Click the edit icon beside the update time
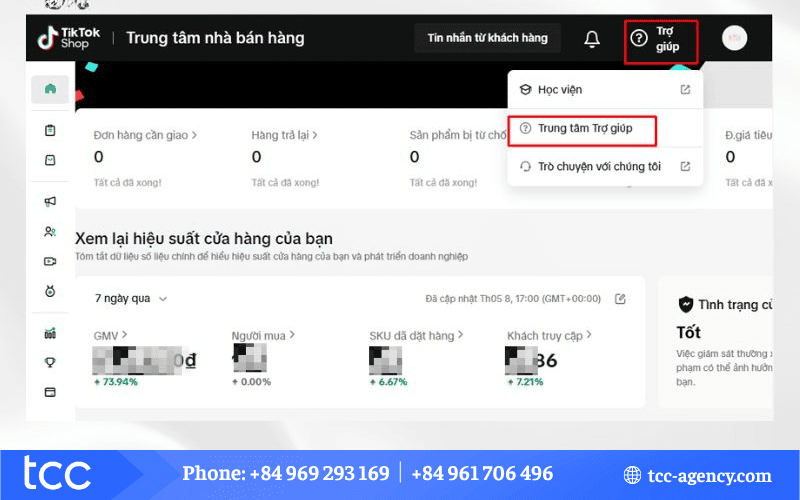The height and width of the screenshot is (500, 800). 620,299
